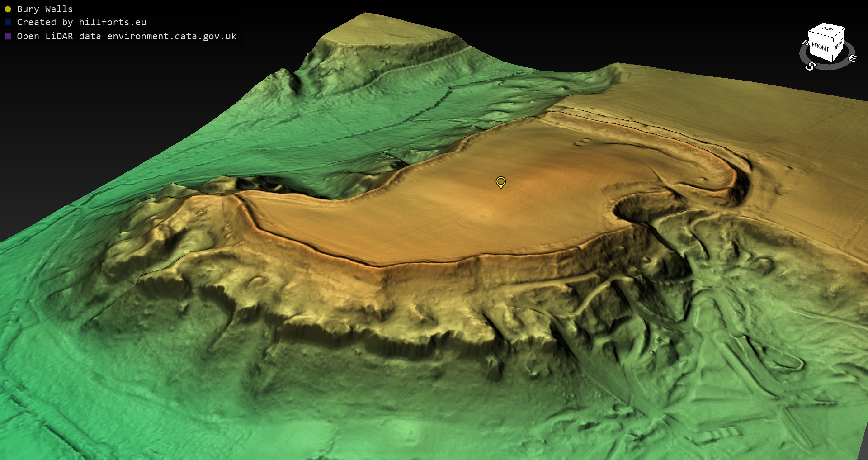Click the yellow Bury Walls location pin

(500, 182)
